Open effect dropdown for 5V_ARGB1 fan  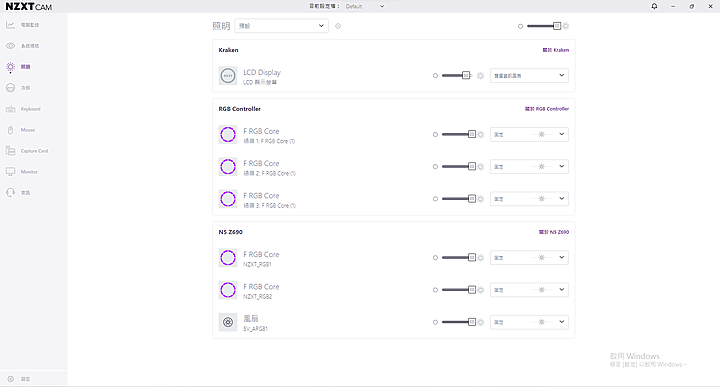pos(529,322)
